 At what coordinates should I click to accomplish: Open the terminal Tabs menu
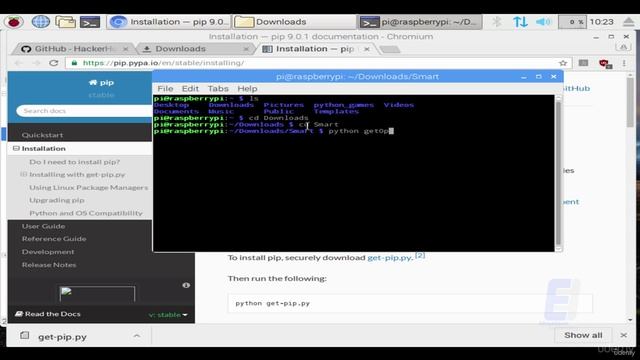pyautogui.click(x=218, y=89)
